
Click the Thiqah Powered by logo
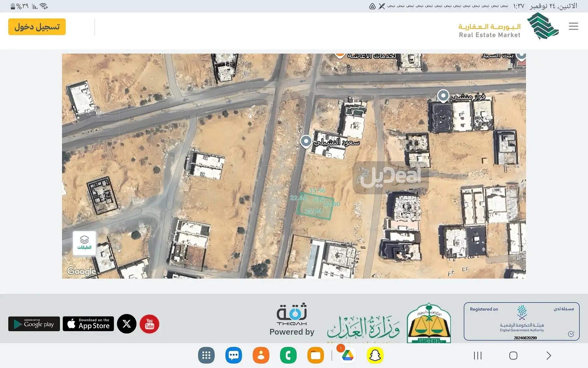(292, 319)
